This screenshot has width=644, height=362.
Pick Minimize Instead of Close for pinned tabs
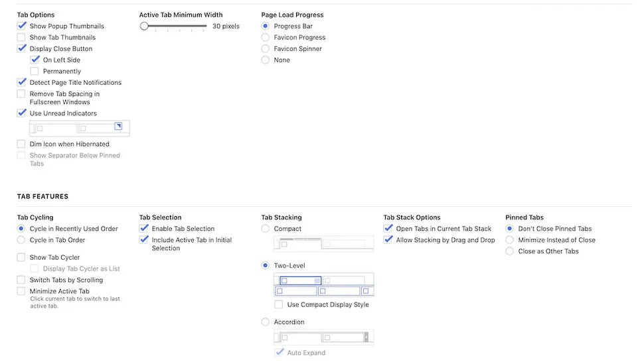pyautogui.click(x=510, y=240)
